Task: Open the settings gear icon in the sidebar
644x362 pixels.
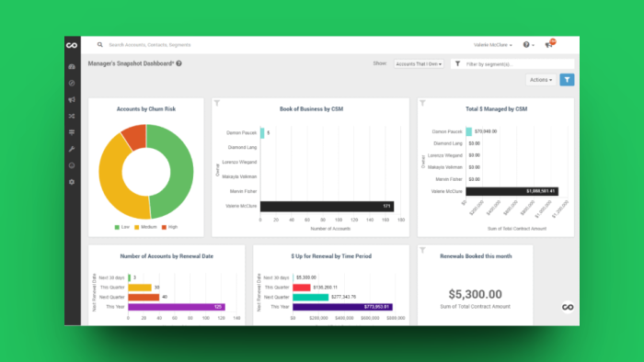Action: (x=72, y=182)
